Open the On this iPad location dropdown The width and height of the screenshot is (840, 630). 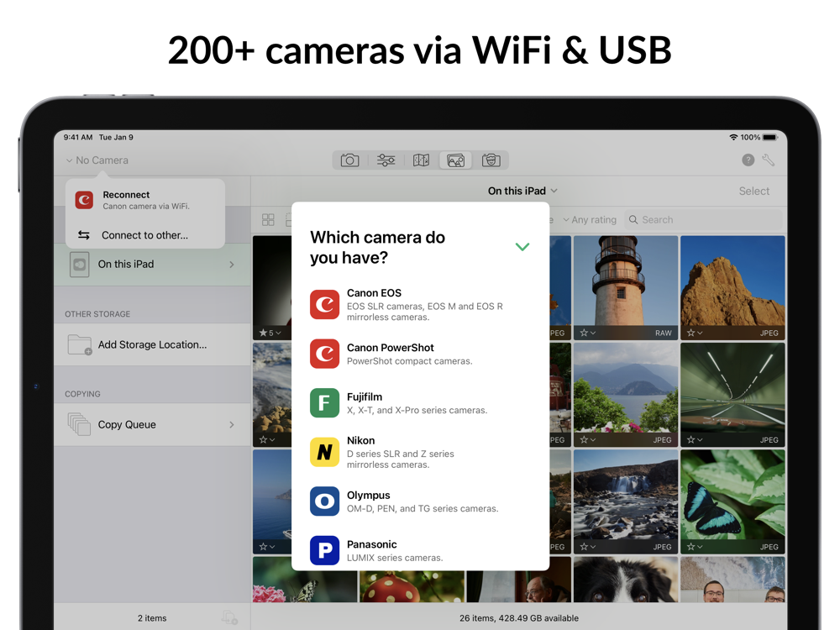(522, 191)
